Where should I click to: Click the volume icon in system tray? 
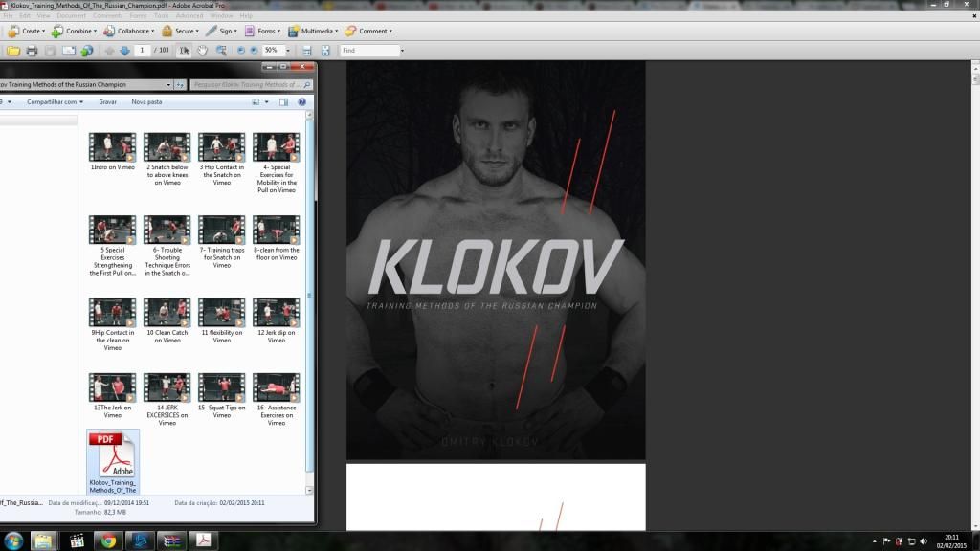point(924,541)
